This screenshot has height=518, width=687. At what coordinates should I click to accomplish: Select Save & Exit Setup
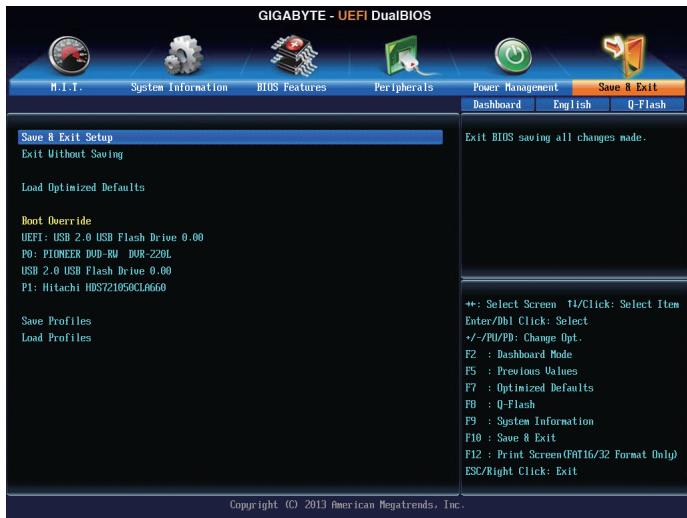click(x=230, y=137)
